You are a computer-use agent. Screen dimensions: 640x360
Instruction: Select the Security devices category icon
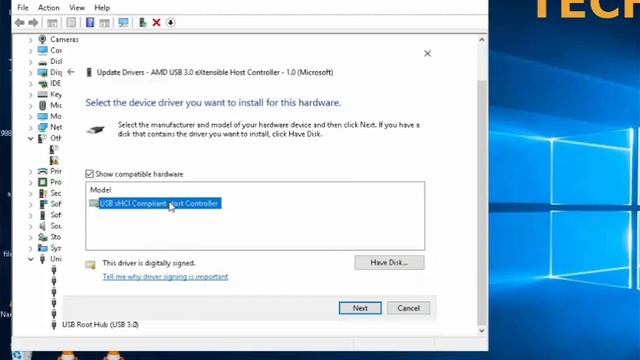42,193
